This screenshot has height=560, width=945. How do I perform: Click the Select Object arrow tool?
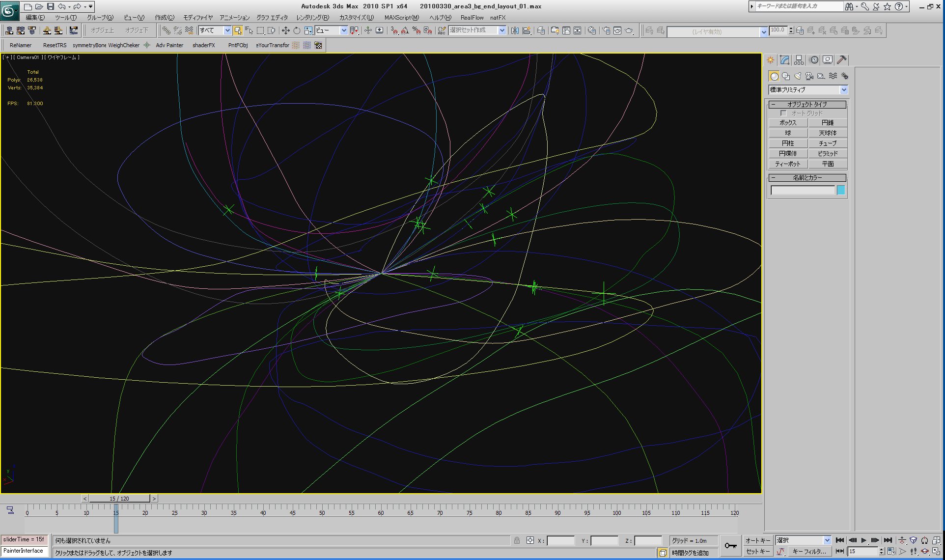(x=238, y=30)
